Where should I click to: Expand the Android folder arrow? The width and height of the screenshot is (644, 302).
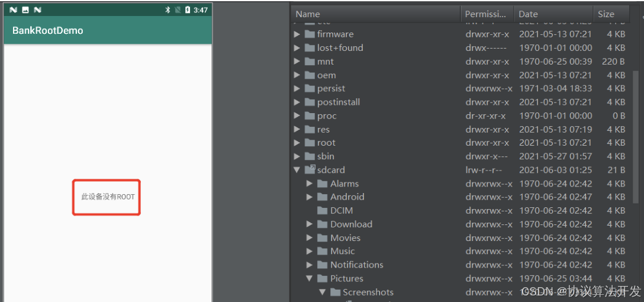tap(310, 197)
